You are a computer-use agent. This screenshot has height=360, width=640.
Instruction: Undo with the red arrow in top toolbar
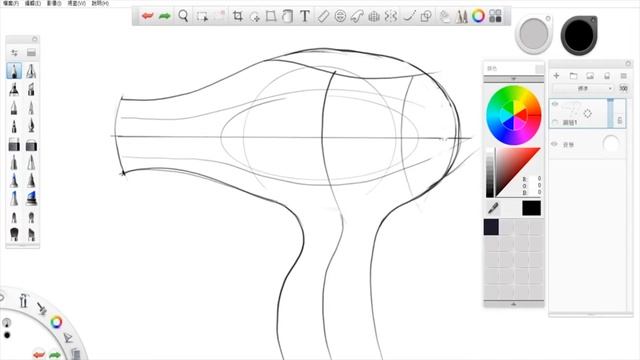[147, 16]
